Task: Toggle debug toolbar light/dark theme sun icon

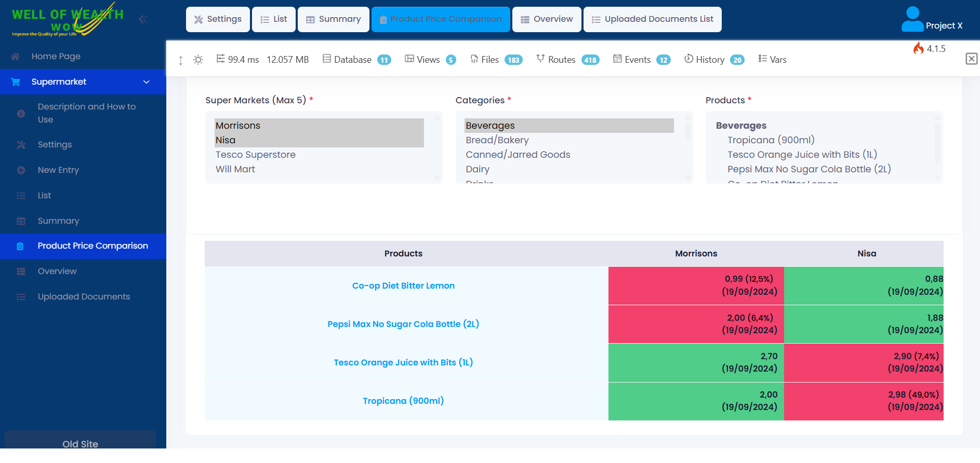Action: point(198,60)
